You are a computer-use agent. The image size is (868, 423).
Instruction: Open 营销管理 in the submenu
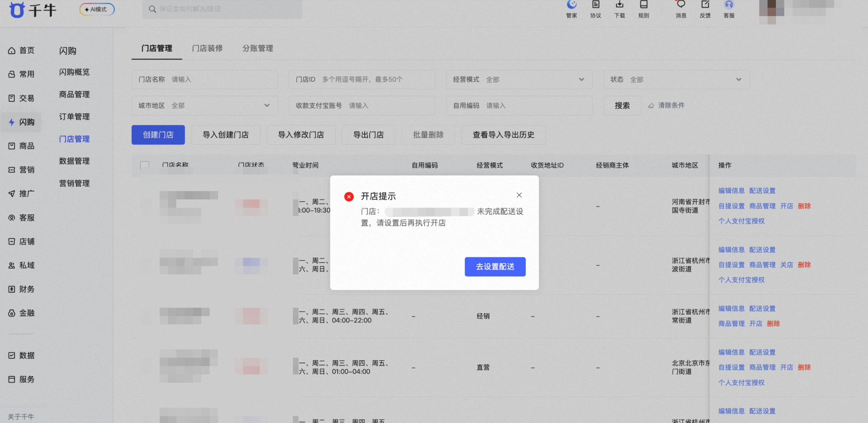pos(74,183)
